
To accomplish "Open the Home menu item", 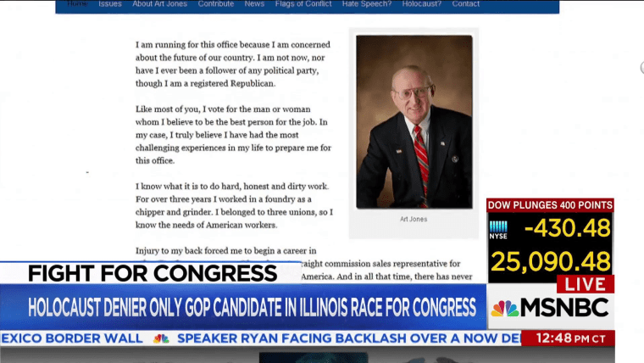I will tap(76, 4).
